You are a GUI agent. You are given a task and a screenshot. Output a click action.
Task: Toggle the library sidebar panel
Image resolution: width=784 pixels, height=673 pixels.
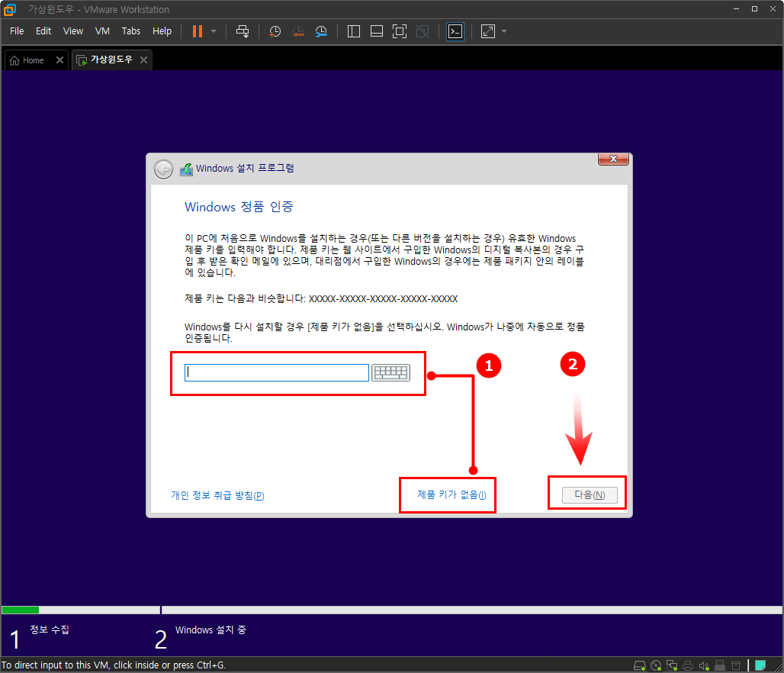[x=354, y=31]
